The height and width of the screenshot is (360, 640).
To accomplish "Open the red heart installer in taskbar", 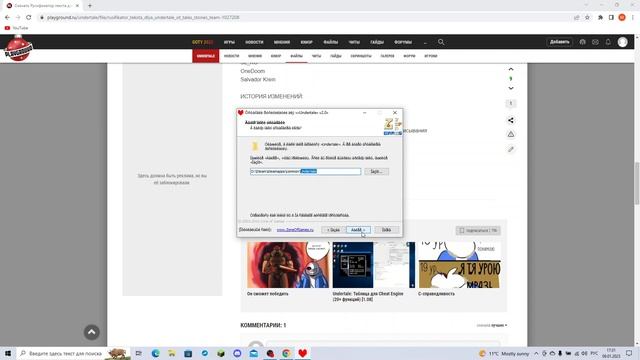I will tap(302, 353).
